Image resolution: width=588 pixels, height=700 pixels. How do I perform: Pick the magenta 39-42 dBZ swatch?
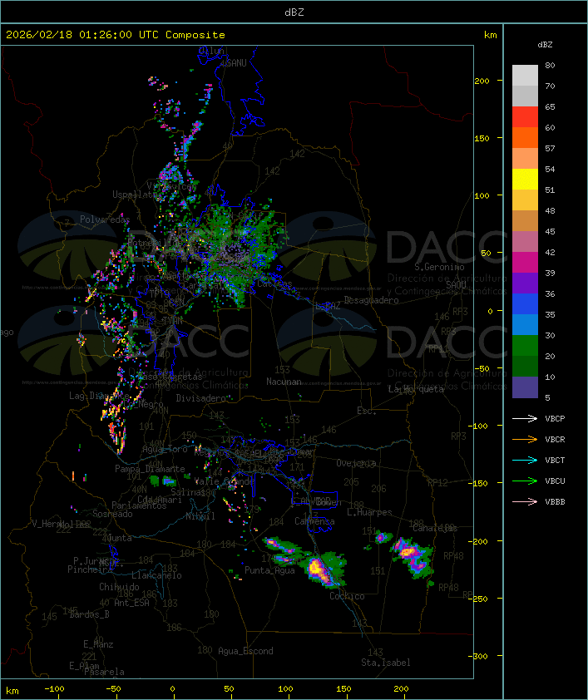point(525,262)
